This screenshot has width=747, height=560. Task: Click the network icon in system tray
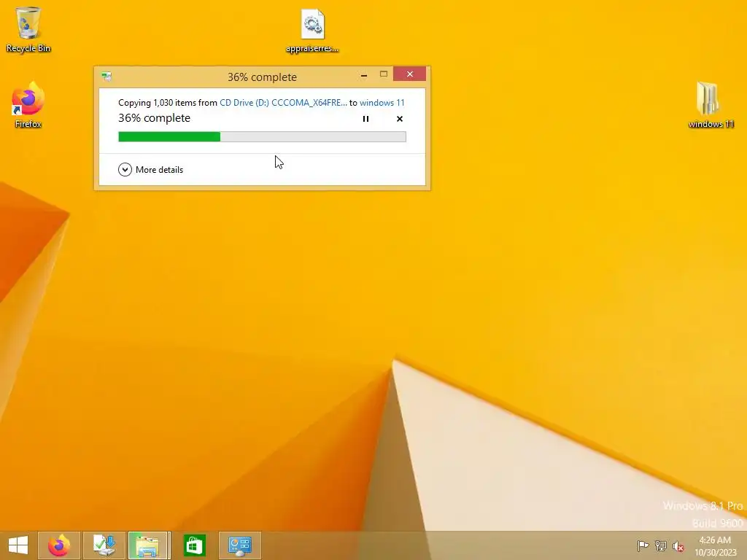point(660,545)
